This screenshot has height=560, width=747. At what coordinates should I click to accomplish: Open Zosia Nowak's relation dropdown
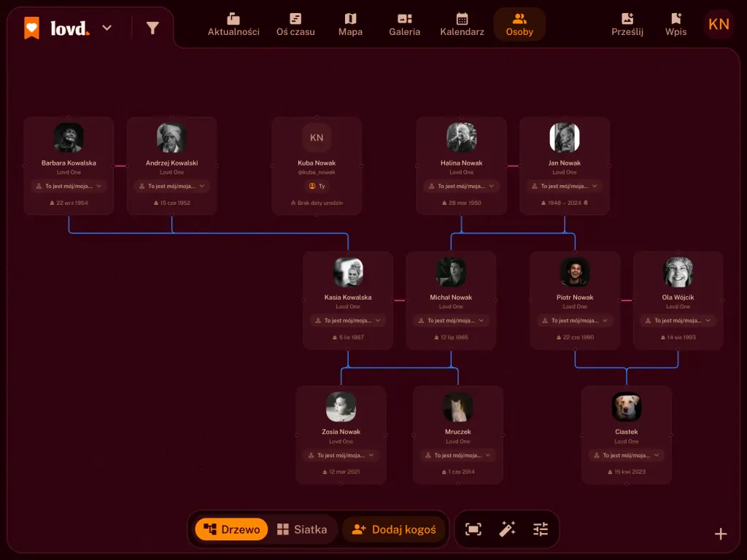341,455
